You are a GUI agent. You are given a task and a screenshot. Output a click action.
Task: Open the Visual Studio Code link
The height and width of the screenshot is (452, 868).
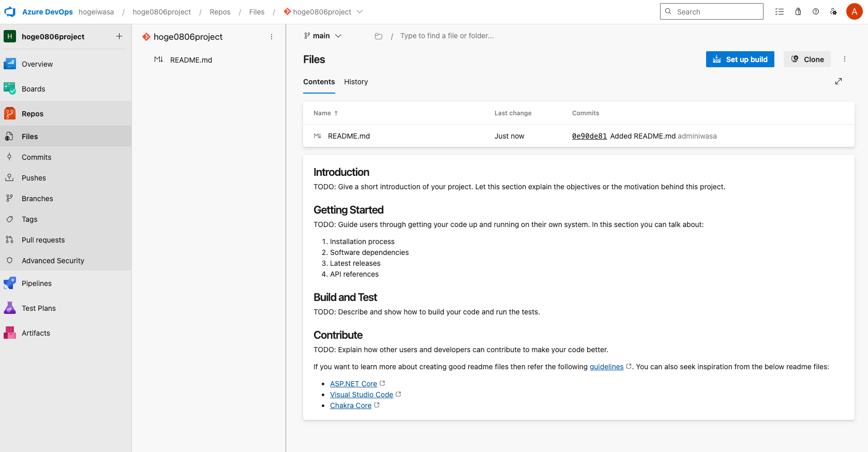tap(362, 395)
